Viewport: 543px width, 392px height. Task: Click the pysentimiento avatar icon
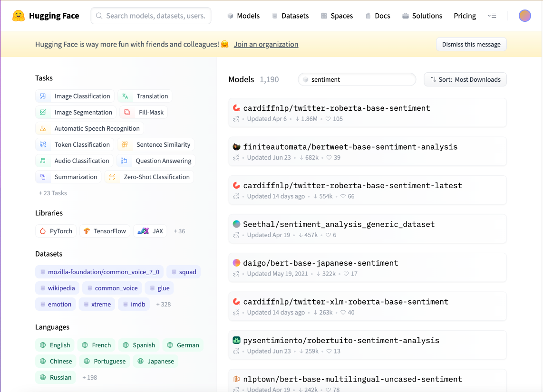[236, 340]
